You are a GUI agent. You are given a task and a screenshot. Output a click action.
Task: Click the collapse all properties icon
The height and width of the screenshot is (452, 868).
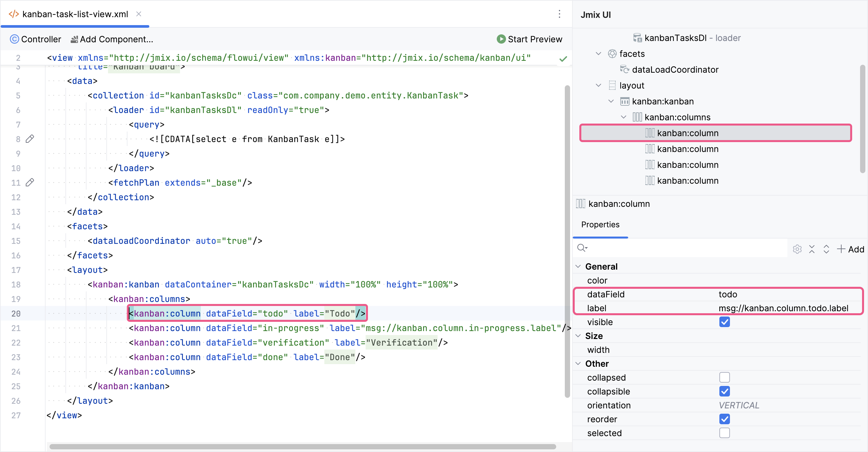coord(812,249)
